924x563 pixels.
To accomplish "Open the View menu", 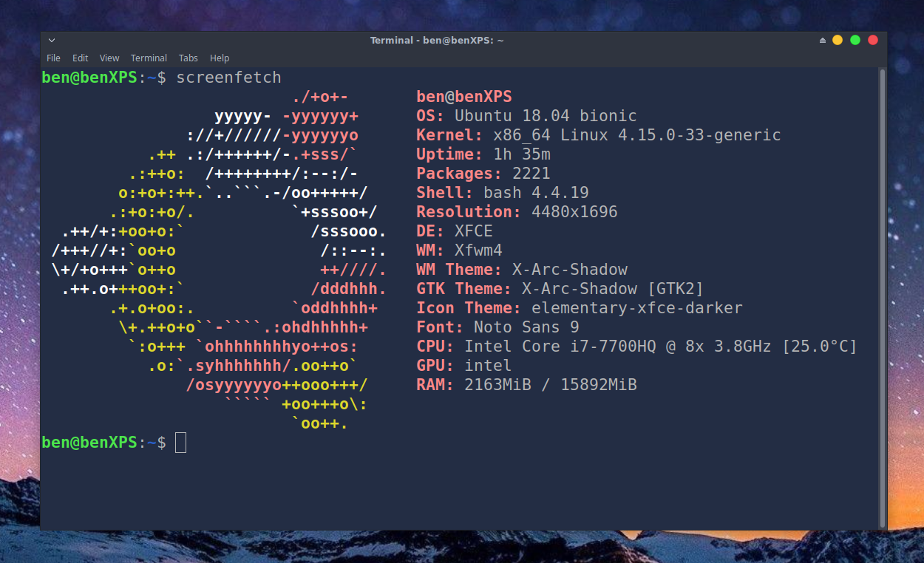I will pos(109,58).
